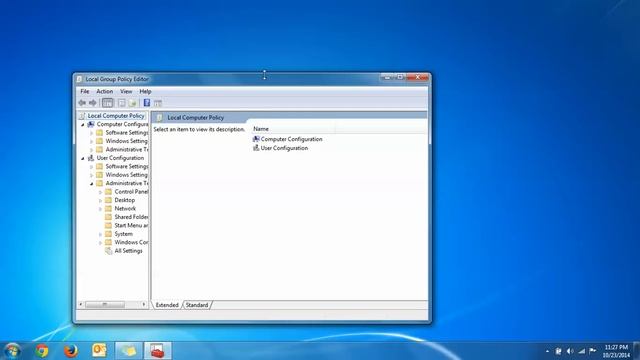Image resolution: width=640 pixels, height=360 pixels.
Task: Select System folder in tree
Action: (x=123, y=234)
